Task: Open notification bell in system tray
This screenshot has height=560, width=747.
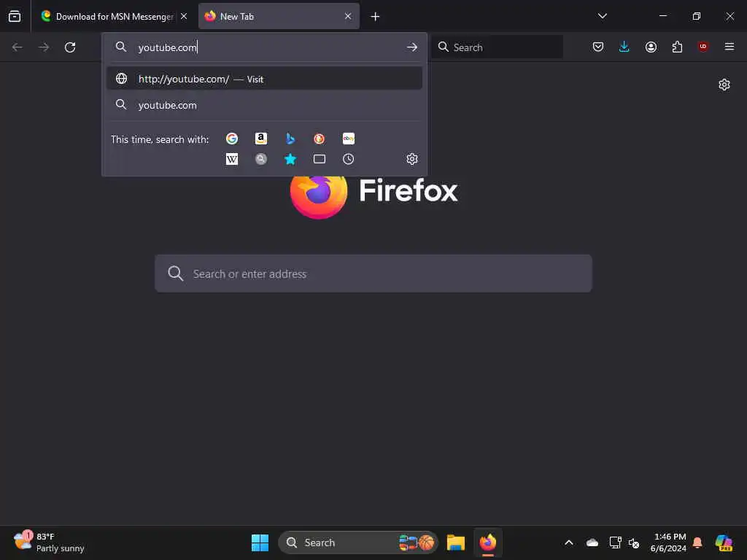Action: (697, 542)
